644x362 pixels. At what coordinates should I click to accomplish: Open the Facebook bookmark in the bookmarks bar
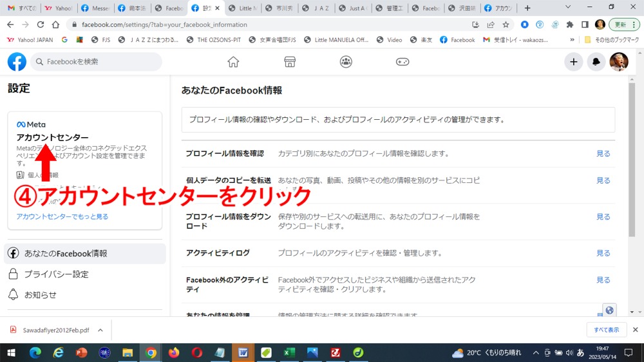(x=457, y=40)
